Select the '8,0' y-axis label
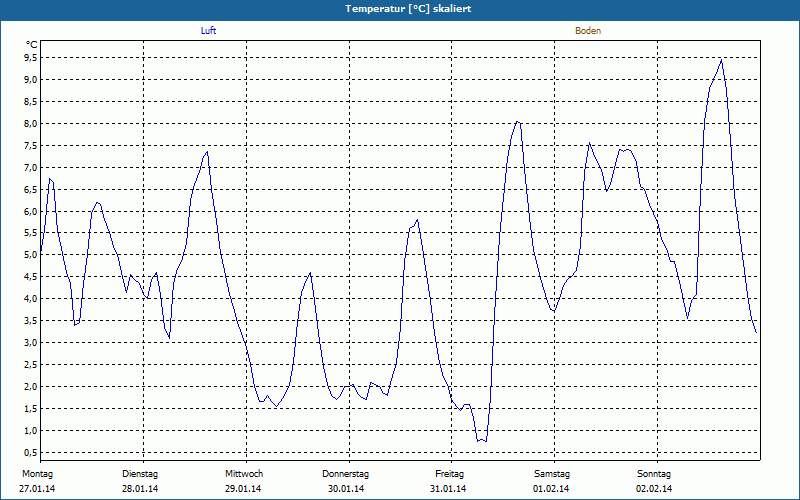800x500 pixels. click(30, 123)
